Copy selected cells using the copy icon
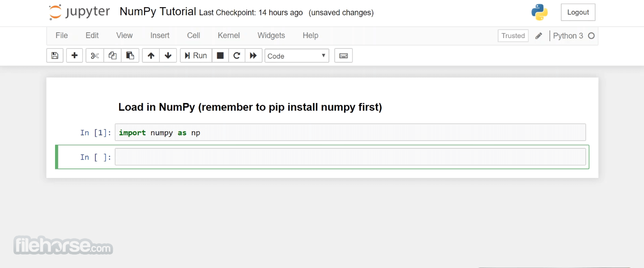Screen dimensions: 644x268 112,56
